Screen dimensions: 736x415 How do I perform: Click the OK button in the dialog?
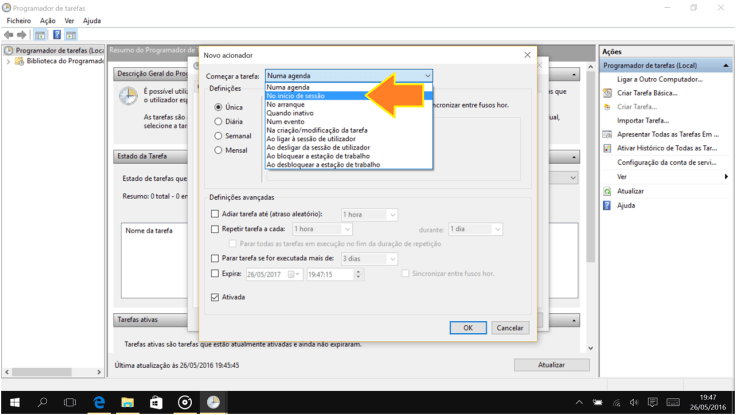pos(467,327)
